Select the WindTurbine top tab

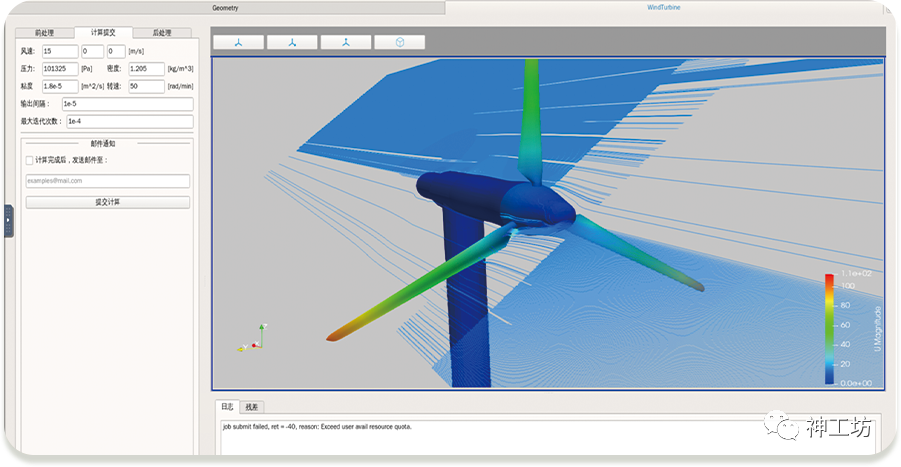[x=664, y=7]
